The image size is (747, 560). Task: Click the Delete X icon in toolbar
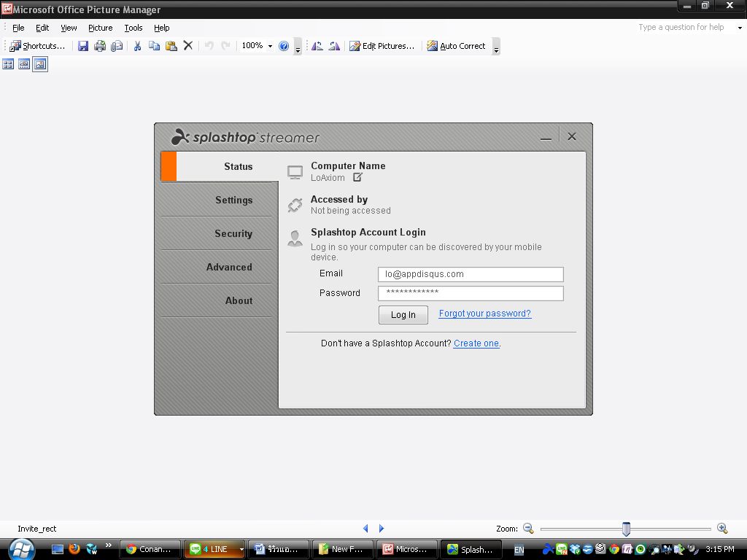pos(188,46)
